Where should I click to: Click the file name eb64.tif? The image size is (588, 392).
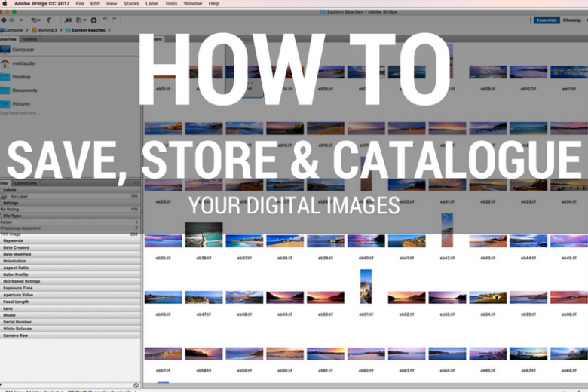[447, 371]
